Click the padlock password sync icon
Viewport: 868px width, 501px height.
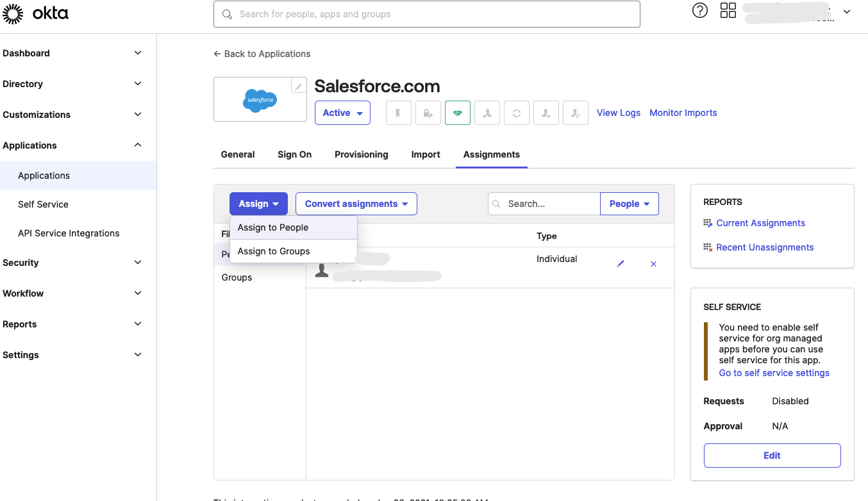coord(428,113)
